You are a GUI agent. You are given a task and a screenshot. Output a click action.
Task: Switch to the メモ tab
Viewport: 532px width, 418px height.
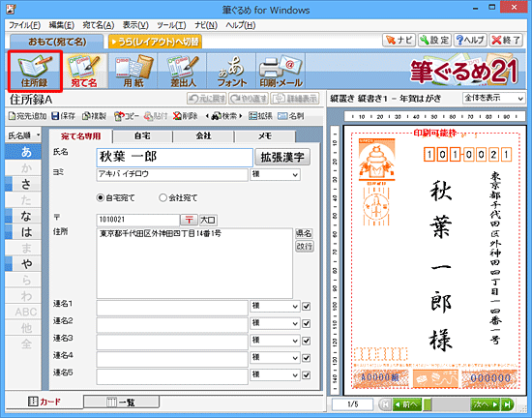[x=265, y=136]
